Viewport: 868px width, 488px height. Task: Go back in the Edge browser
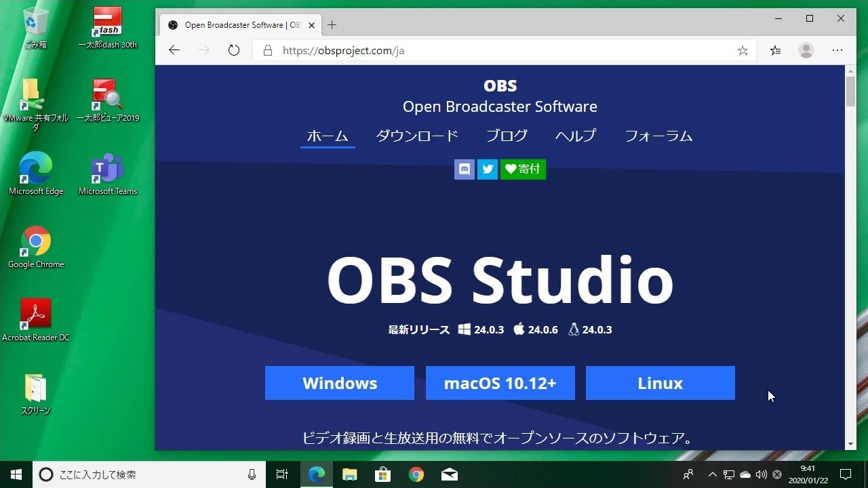pos(174,50)
